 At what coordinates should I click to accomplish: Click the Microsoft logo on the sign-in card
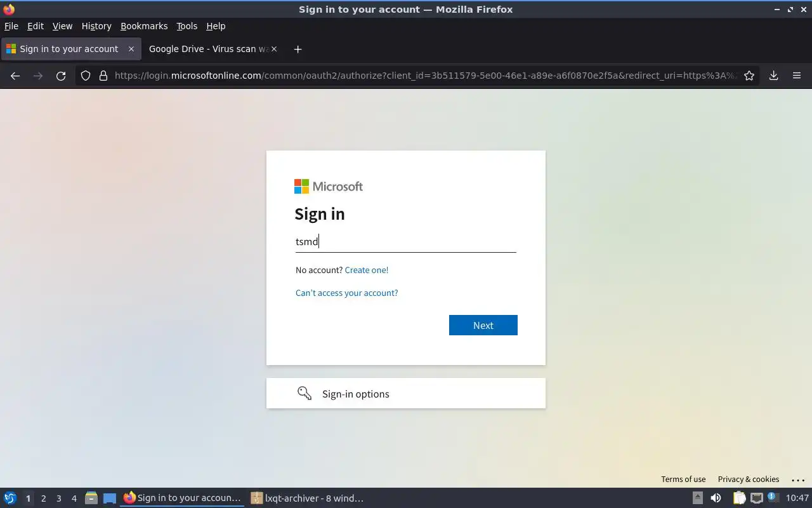[x=329, y=186]
